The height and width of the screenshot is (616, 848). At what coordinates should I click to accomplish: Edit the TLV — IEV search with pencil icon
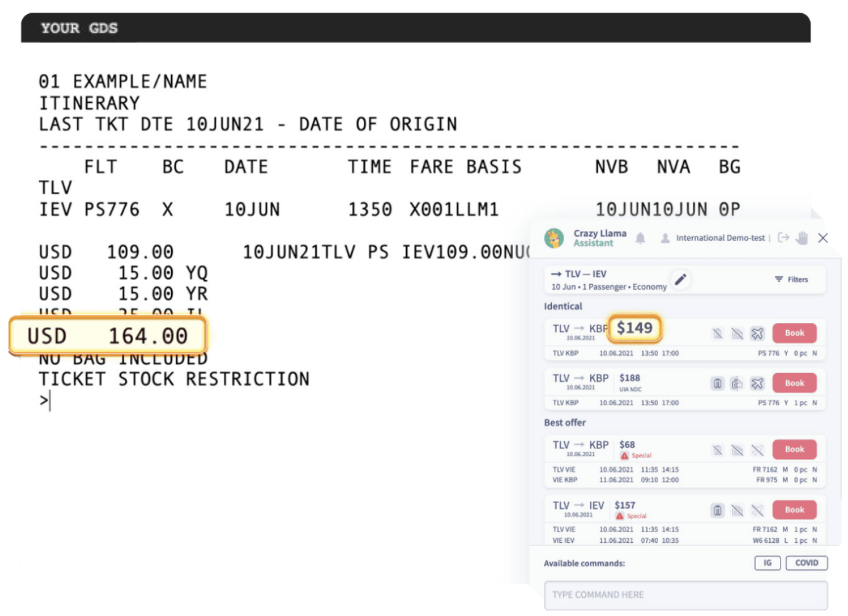[x=681, y=279]
